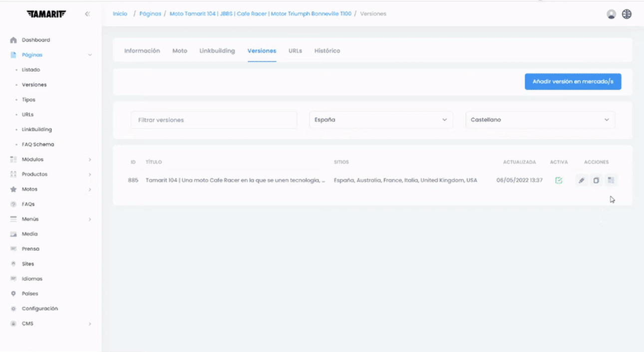Click the Motos star icon
Image resolution: width=644 pixels, height=352 pixels.
(x=13, y=189)
